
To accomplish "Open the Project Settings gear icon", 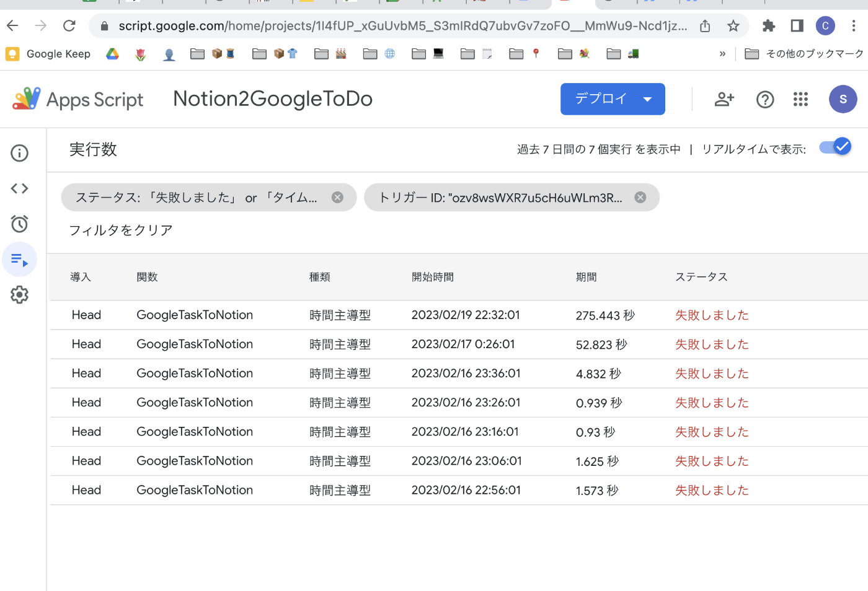I will click(20, 295).
